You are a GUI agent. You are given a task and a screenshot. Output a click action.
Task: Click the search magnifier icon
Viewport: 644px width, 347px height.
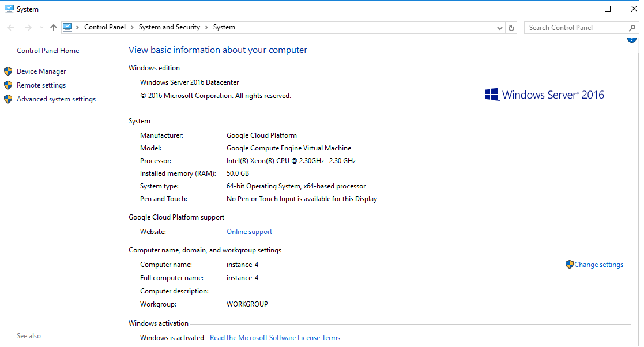[x=632, y=28]
